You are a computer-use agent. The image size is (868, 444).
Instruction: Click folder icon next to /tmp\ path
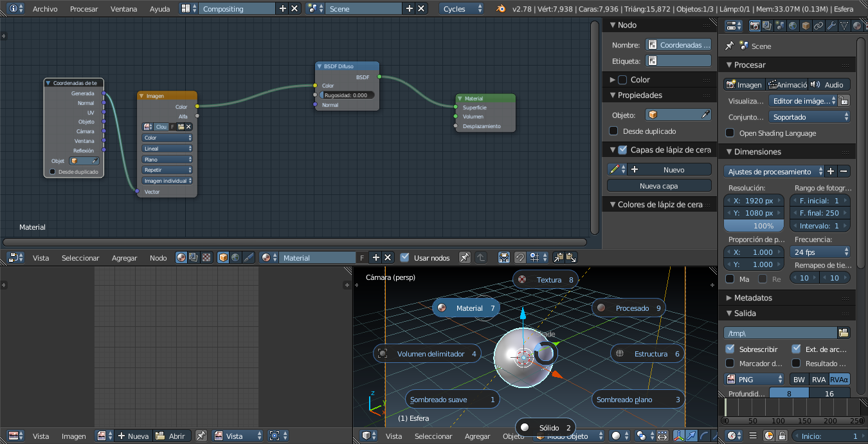[x=844, y=333]
